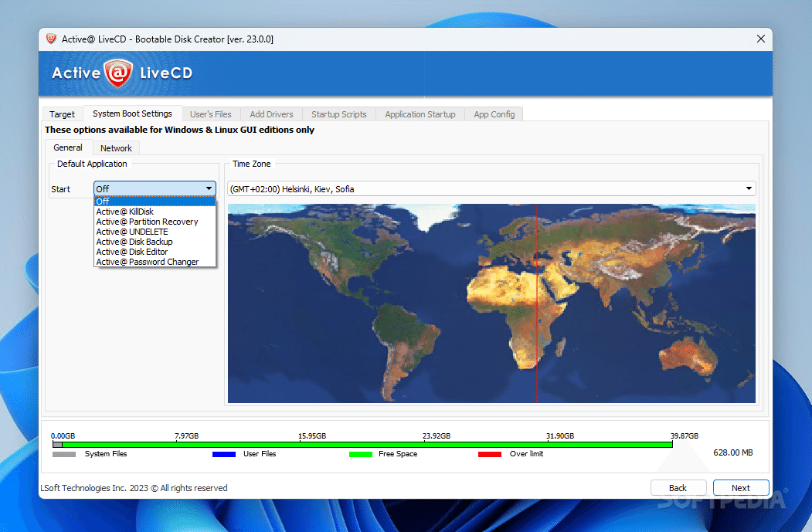Click the 0.00GB scale label
Image resolution: width=812 pixels, height=532 pixels.
point(63,435)
